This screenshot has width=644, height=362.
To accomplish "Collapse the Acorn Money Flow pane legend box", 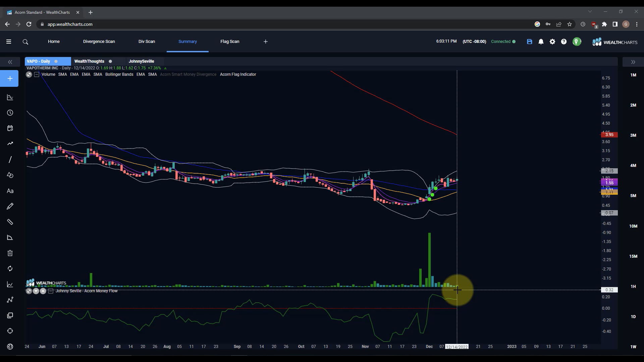I will coord(51,291).
